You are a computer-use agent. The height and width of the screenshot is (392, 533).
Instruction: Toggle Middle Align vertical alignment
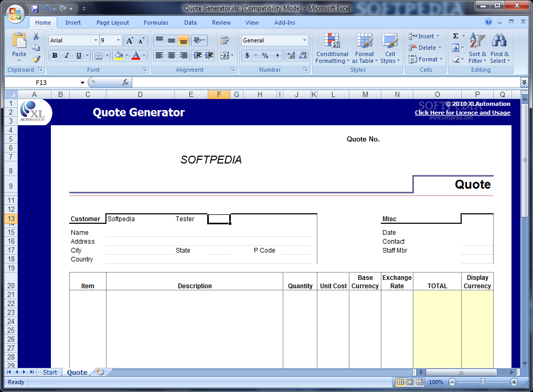172,40
